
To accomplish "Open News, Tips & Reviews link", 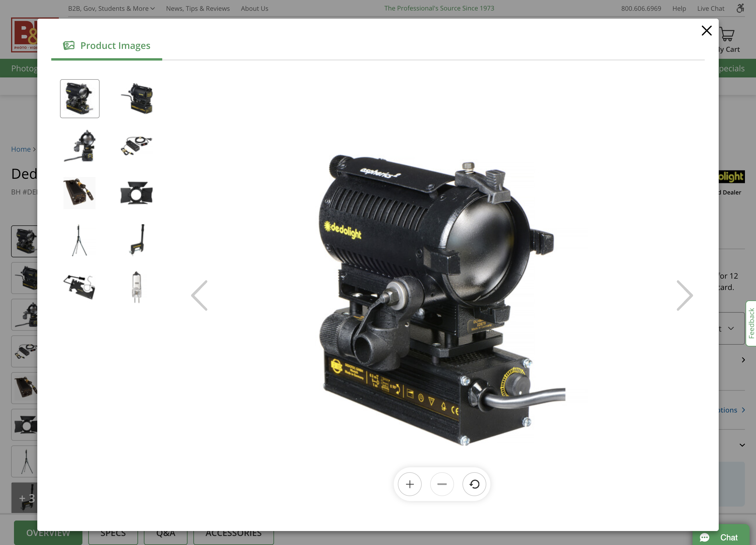I will pyautogui.click(x=198, y=8).
